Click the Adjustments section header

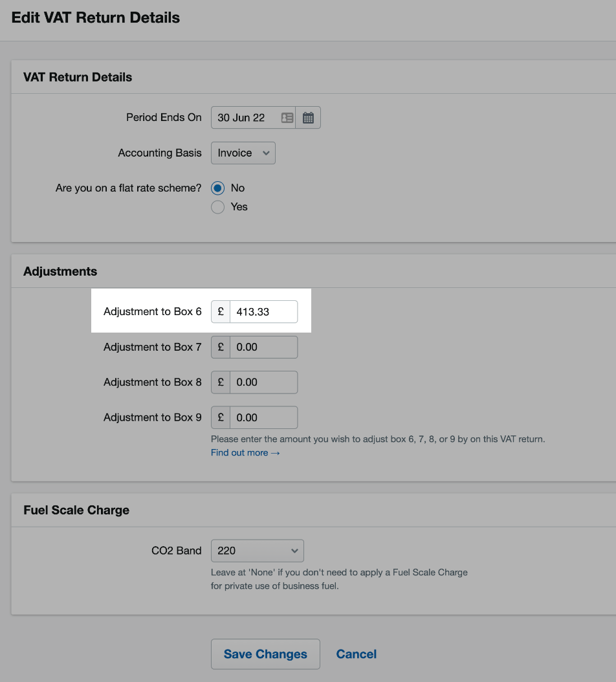coord(60,271)
